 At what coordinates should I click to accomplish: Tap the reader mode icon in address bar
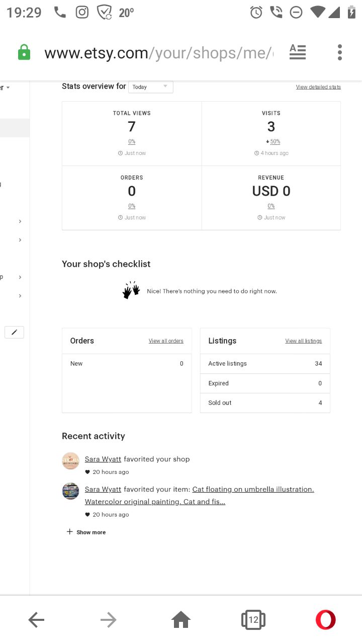pyautogui.click(x=298, y=52)
